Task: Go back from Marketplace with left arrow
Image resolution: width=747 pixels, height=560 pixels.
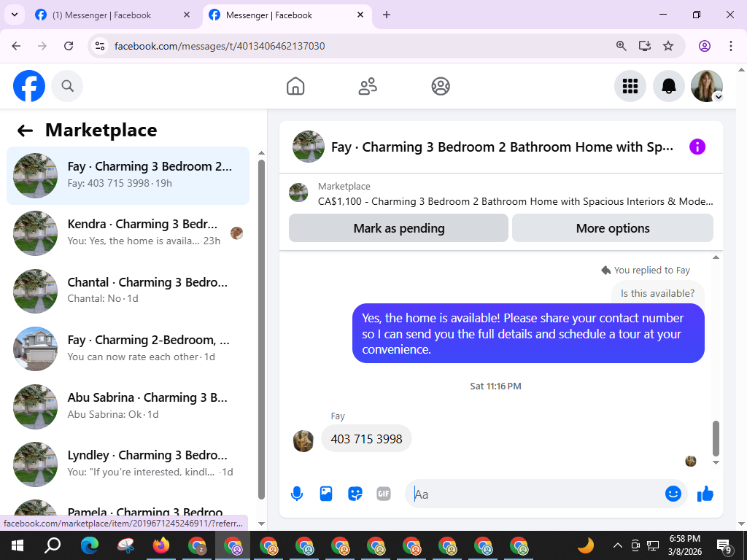Action: pyautogui.click(x=25, y=131)
